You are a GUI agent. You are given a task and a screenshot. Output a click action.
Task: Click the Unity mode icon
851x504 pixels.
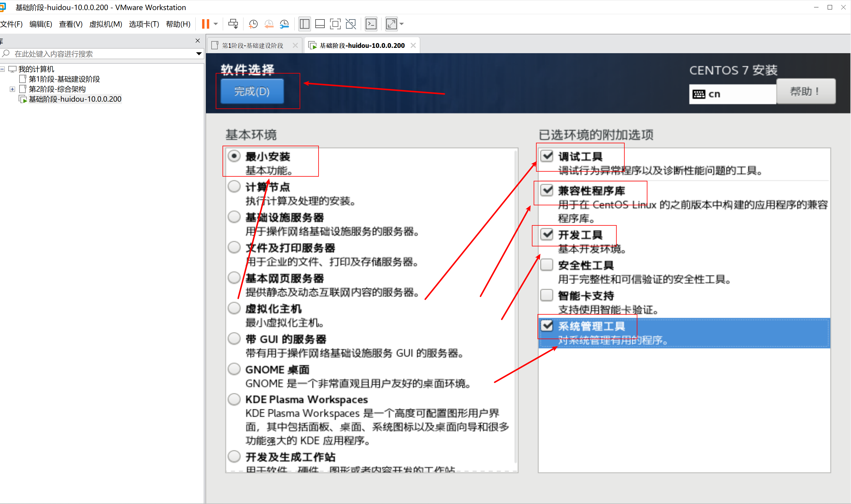(350, 24)
